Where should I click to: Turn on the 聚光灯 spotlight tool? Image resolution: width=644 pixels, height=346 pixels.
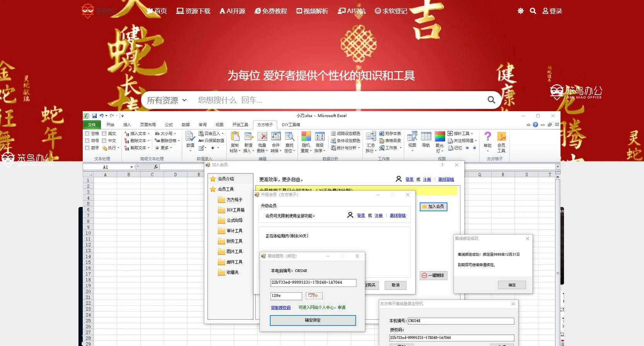pos(440,142)
